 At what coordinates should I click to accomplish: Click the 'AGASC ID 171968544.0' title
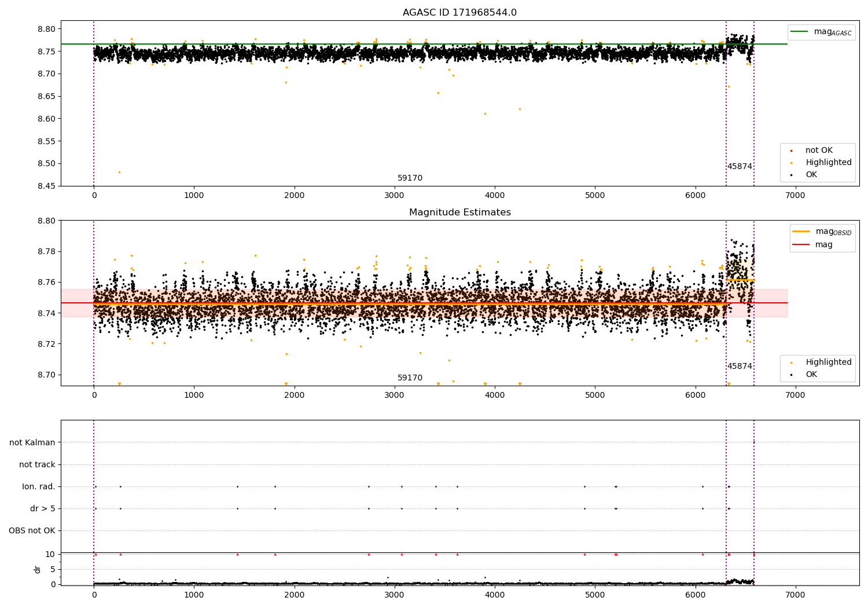[459, 13]
